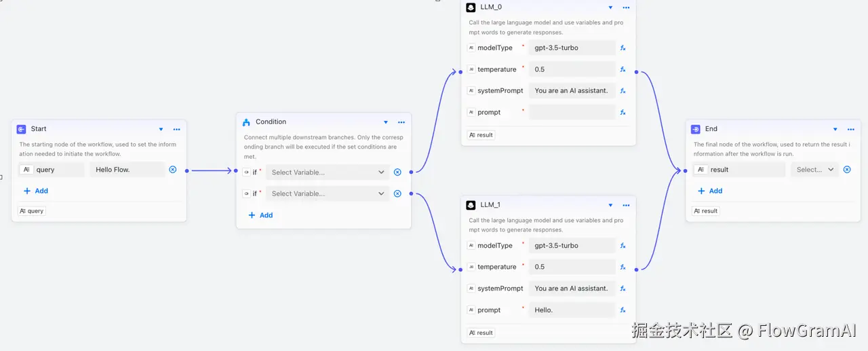The height and width of the screenshot is (351, 868).
Task: Toggle variable mode for LLM_0 modelType
Action: click(623, 48)
